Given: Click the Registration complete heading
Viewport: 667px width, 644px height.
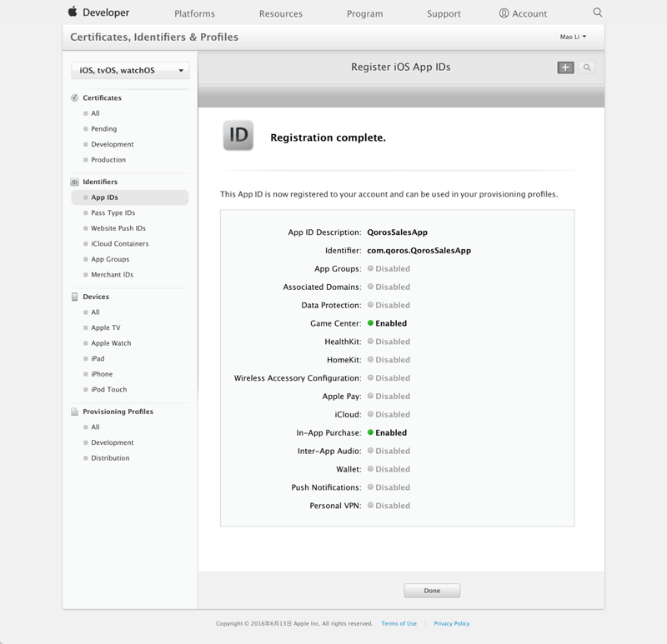Looking at the screenshot, I should [x=328, y=137].
